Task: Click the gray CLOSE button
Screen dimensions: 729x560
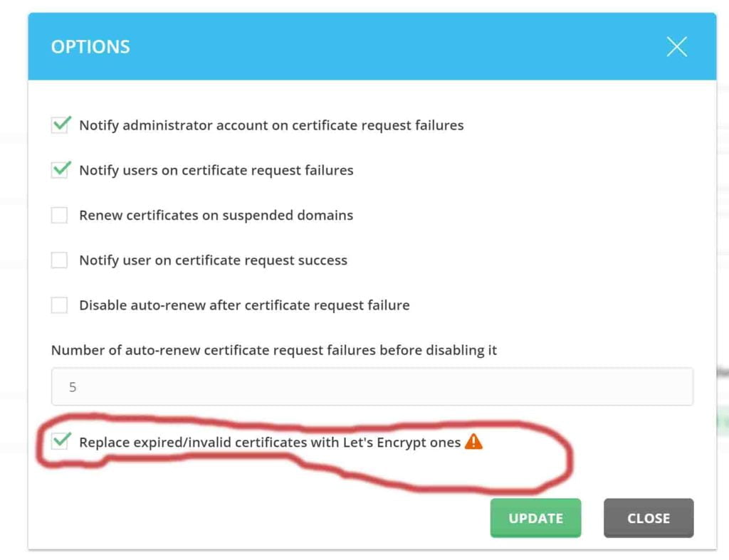Action: pyautogui.click(x=649, y=518)
